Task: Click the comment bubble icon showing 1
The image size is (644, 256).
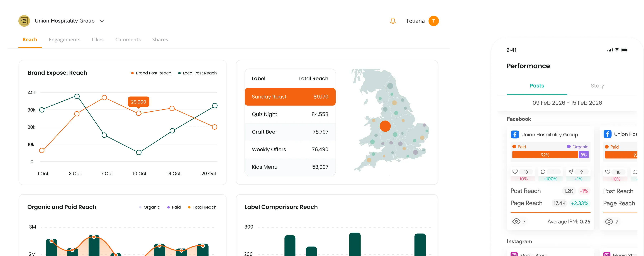Action: tap(543, 172)
